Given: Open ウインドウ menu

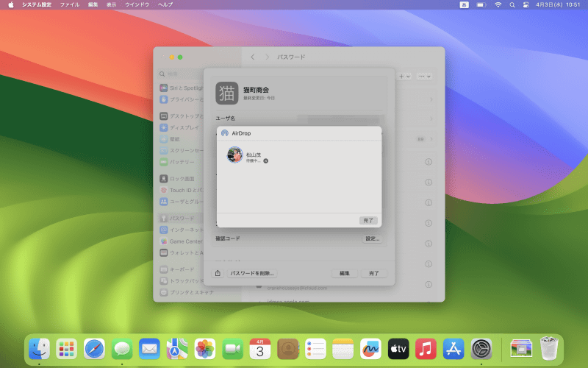Looking at the screenshot, I should (137, 5).
